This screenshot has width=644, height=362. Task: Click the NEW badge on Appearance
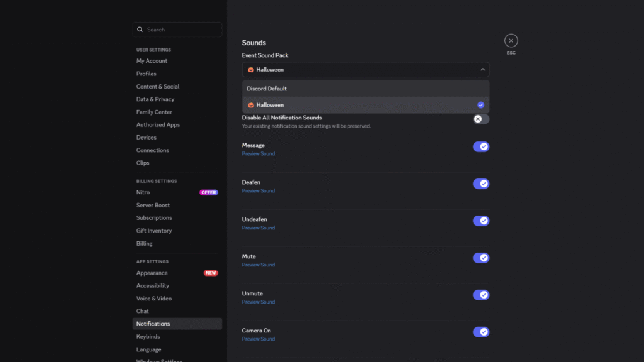coord(209,273)
